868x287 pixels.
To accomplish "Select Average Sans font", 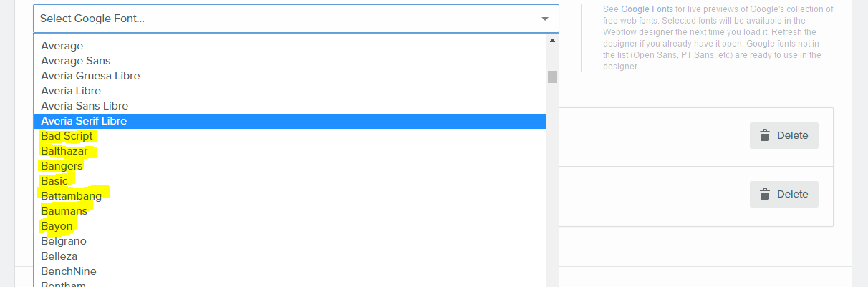I will 290,61.
